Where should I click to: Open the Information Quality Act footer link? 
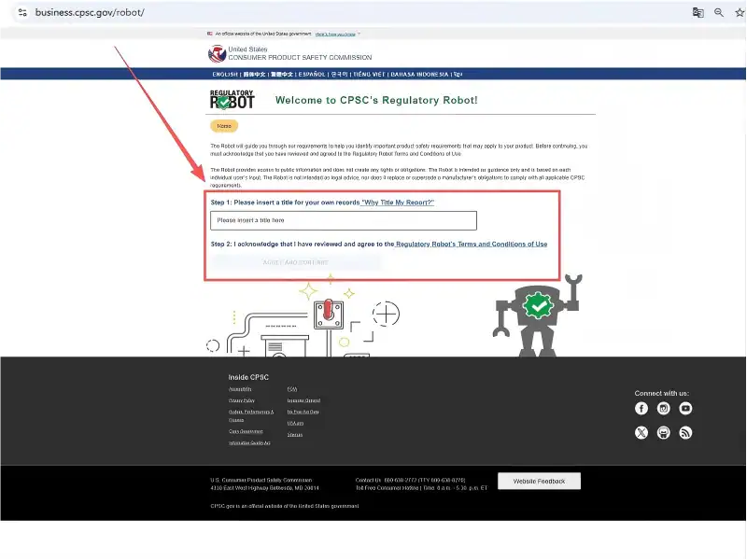pyautogui.click(x=249, y=442)
